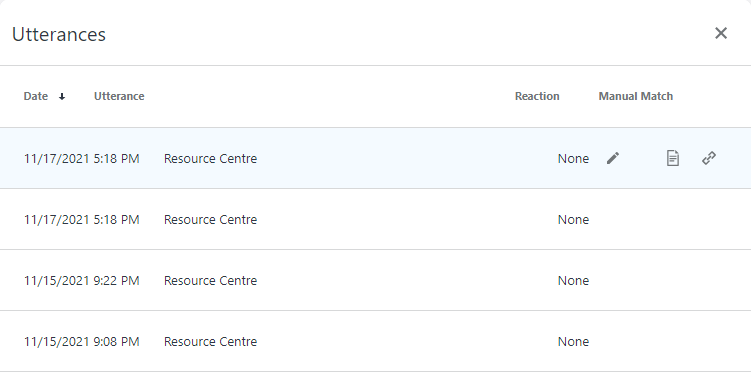The height and width of the screenshot is (389, 751).
Task: Edit the highlighted utterance with the pencil icon
Action: point(613,158)
